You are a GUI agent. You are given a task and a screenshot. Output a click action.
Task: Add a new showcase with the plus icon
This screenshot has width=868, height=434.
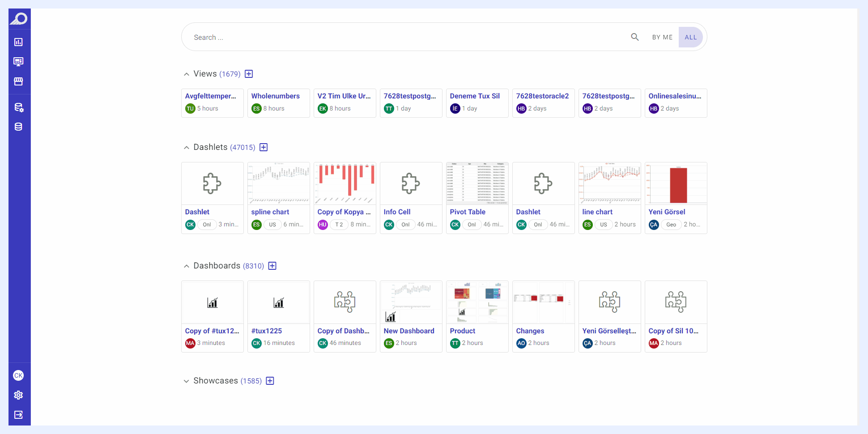click(x=270, y=381)
